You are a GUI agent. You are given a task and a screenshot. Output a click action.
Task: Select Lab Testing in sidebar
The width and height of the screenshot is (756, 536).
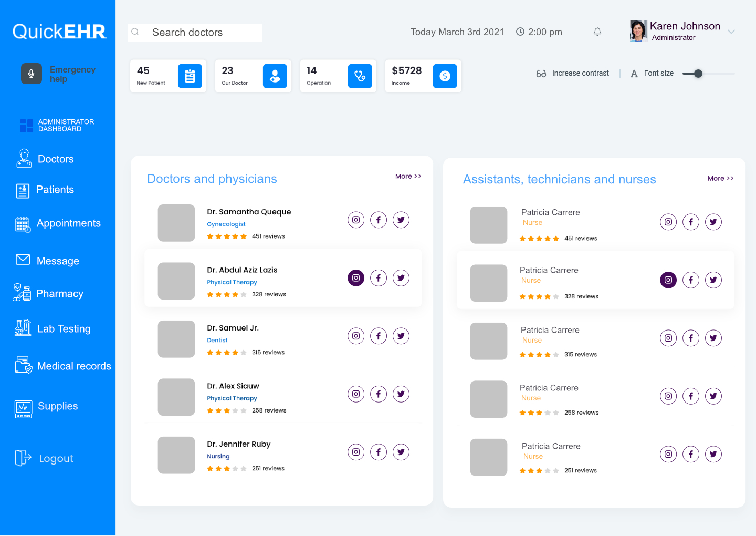tap(64, 329)
